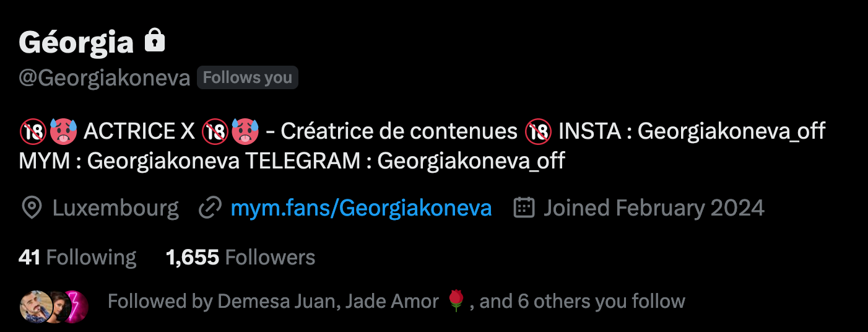
Task: View the 1,655 Followers list
Action: [x=241, y=257]
